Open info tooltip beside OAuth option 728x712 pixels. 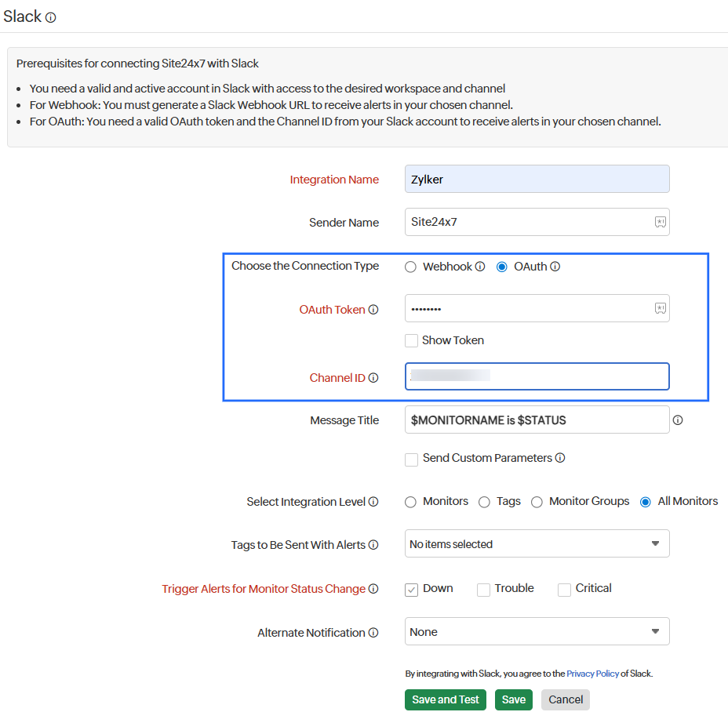(555, 266)
